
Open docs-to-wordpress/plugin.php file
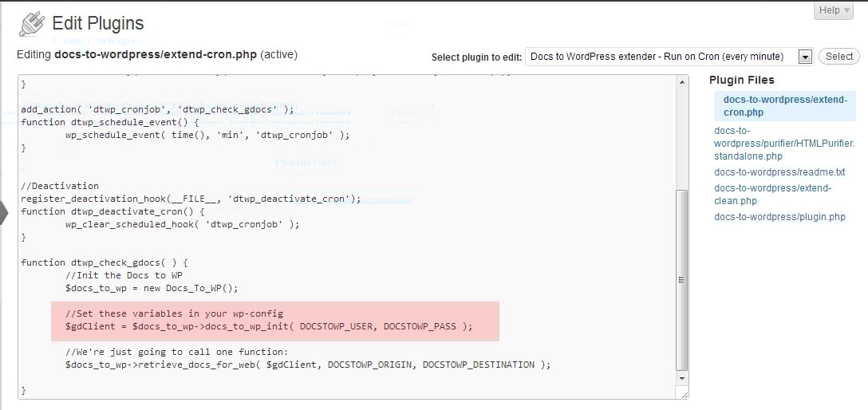pyautogui.click(x=779, y=217)
